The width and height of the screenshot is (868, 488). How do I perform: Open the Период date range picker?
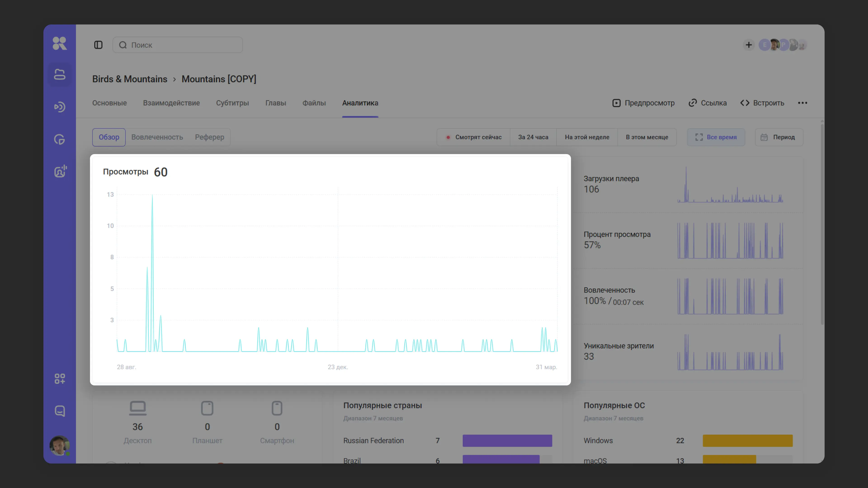point(779,137)
